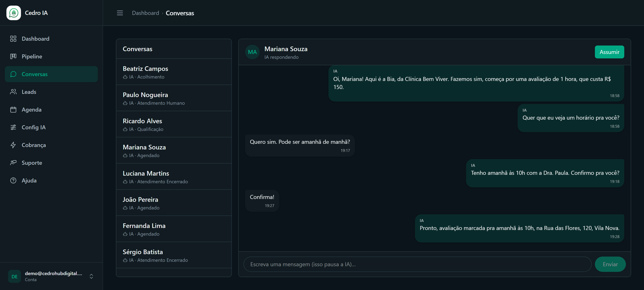Click the Config IA sliders icon
This screenshot has width=644, height=290.
[13, 127]
